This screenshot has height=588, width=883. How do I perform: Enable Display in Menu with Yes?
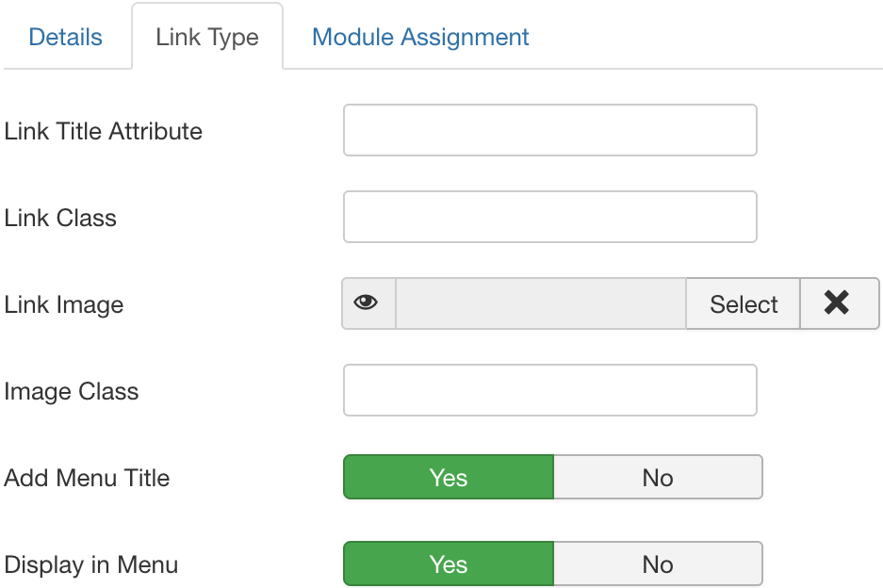tap(449, 564)
